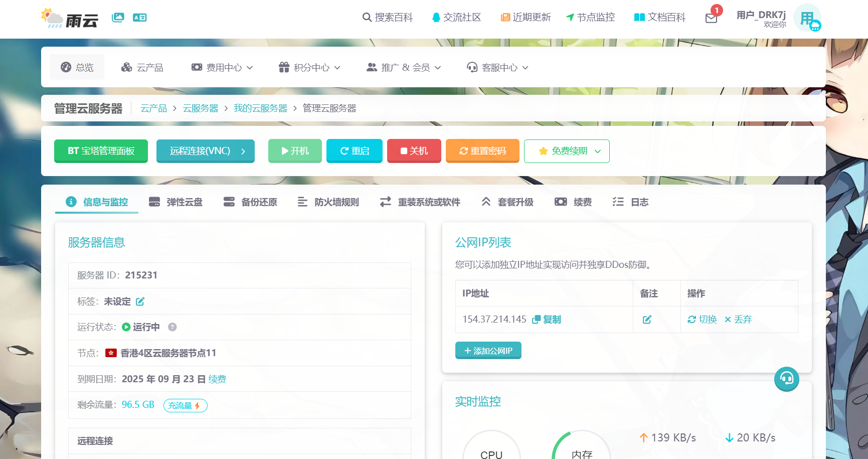Open 远程连接(VNC) button
This screenshot has height=459, width=868.
(206, 151)
